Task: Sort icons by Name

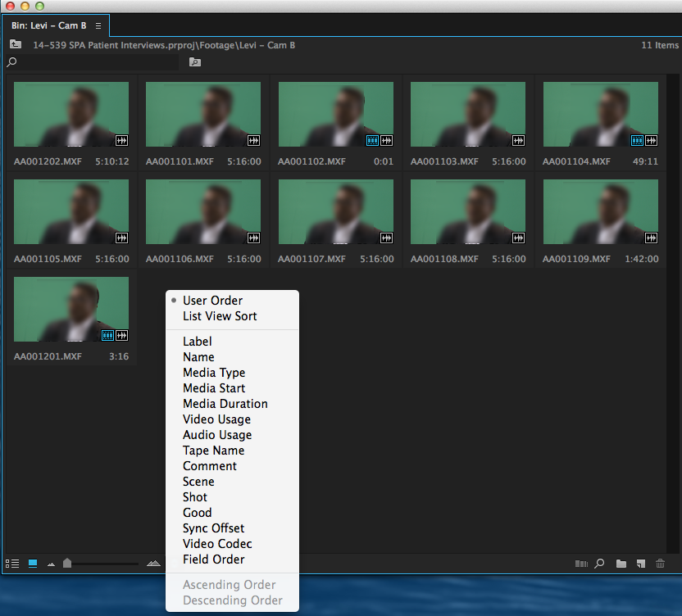Action: (232, 357)
